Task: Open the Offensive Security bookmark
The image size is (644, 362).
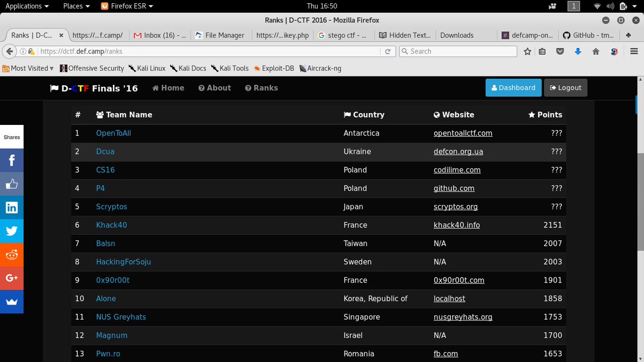Action: click(x=92, y=68)
